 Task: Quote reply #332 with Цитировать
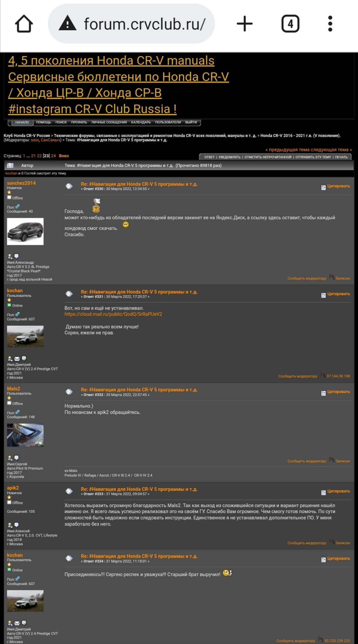338,392
